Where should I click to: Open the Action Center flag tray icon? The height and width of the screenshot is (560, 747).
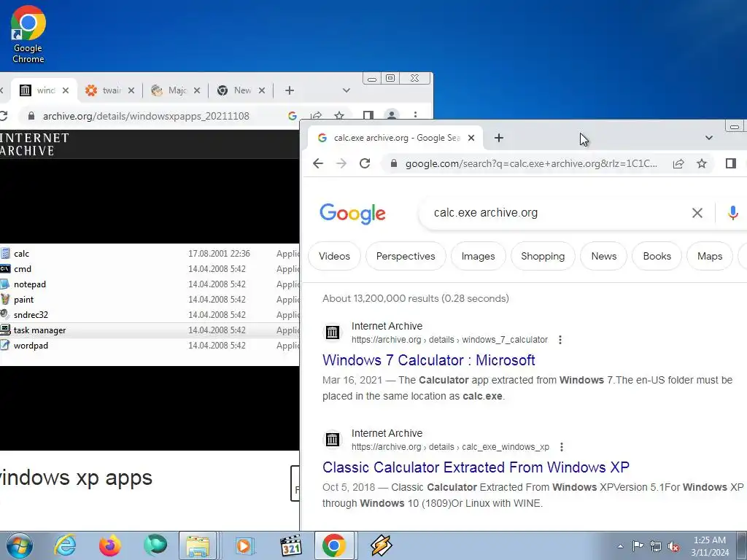(x=638, y=546)
